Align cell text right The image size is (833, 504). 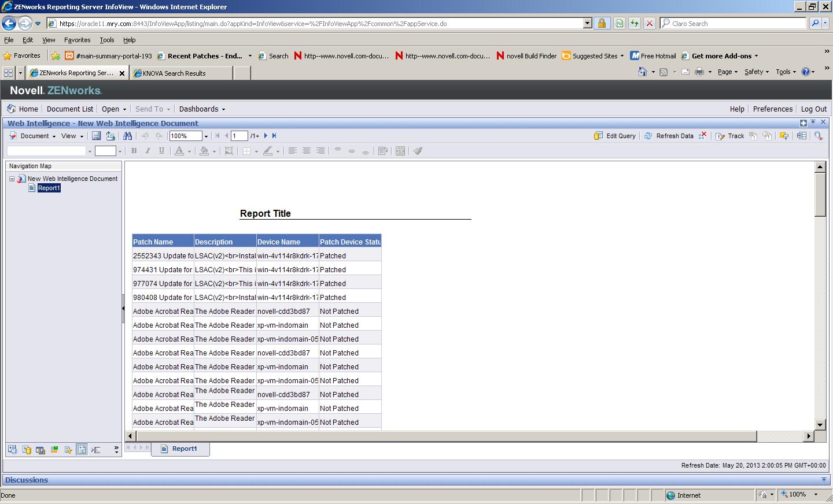pos(320,151)
